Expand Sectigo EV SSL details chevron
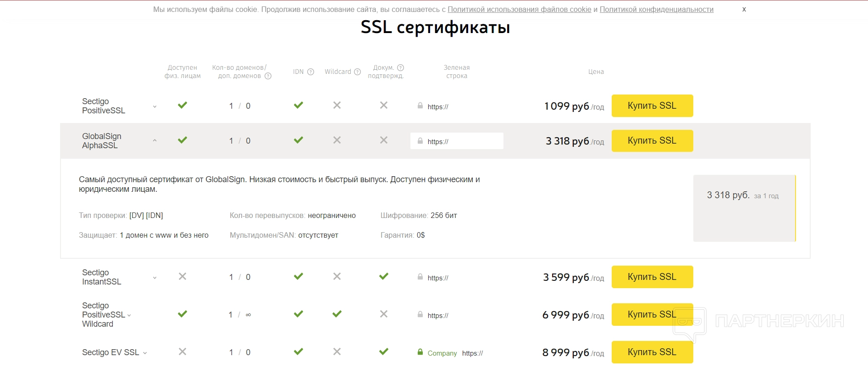The width and height of the screenshot is (868, 368). [x=145, y=353]
